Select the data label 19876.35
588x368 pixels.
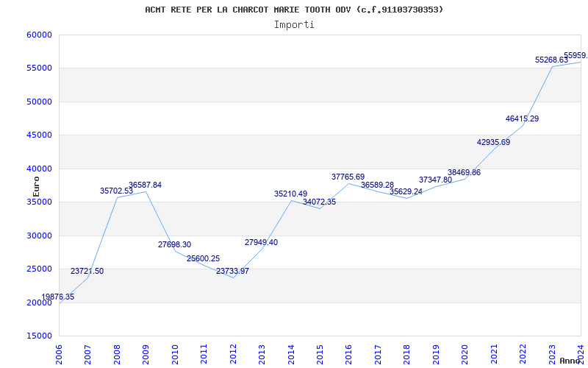coord(58,297)
